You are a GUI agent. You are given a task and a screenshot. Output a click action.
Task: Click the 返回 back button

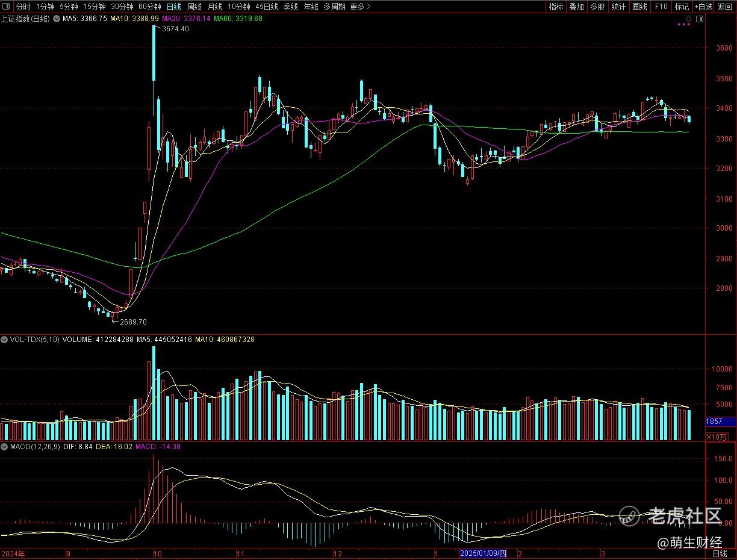tap(725, 7)
